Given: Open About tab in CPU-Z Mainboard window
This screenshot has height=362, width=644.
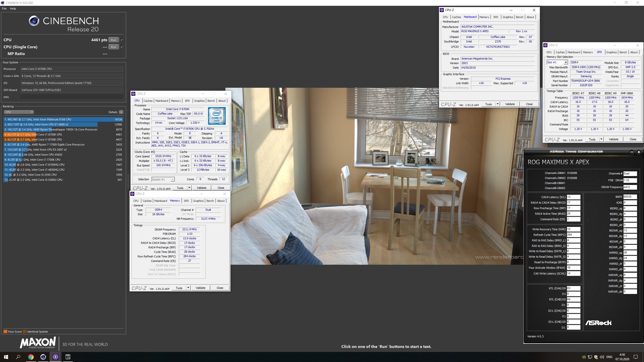Looking at the screenshot, I should [530, 17].
